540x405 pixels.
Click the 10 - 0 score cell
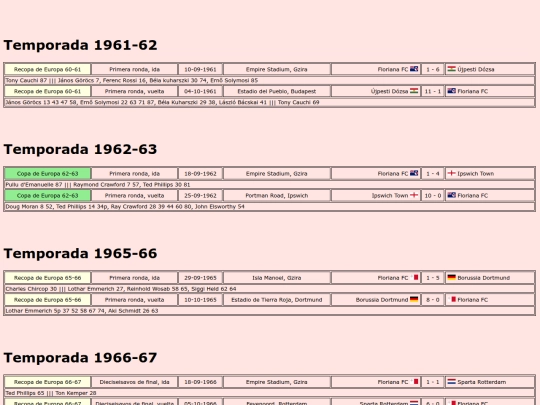coord(433,196)
